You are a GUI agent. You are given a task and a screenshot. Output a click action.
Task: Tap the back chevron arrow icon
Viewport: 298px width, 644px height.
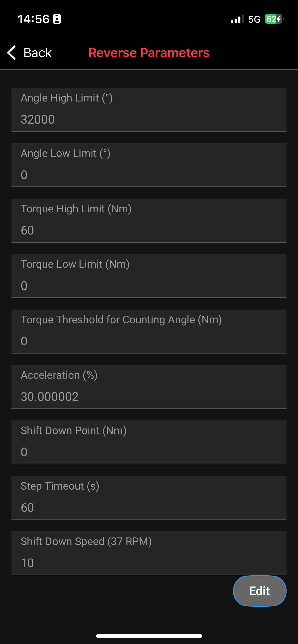point(12,53)
